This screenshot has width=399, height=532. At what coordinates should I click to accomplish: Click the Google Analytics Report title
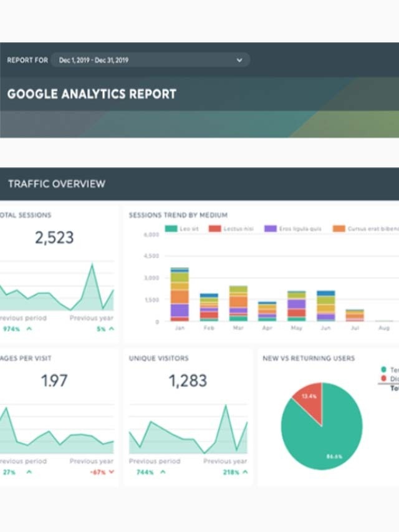(92, 94)
